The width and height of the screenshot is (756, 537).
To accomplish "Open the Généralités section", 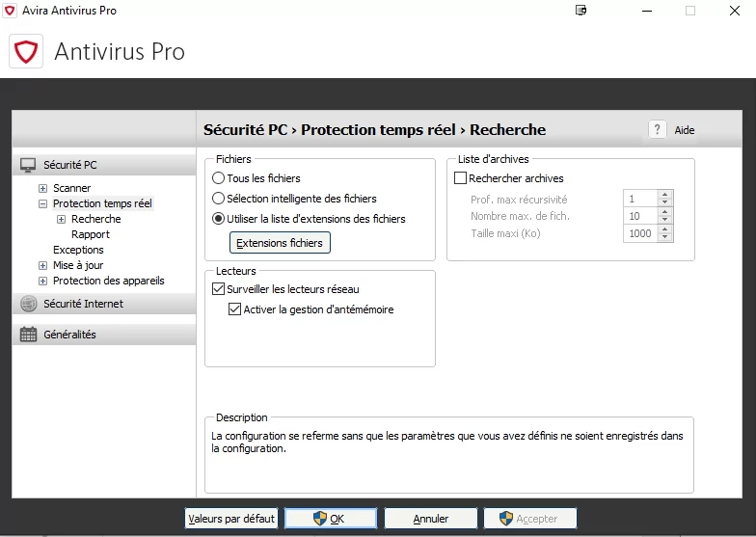I will point(104,334).
